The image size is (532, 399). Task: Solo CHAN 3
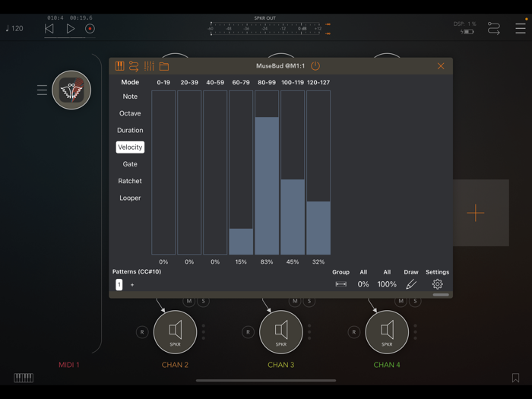coord(309,301)
